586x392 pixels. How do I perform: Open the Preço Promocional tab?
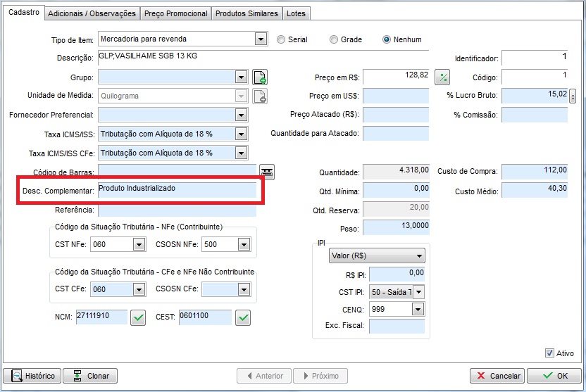(175, 13)
